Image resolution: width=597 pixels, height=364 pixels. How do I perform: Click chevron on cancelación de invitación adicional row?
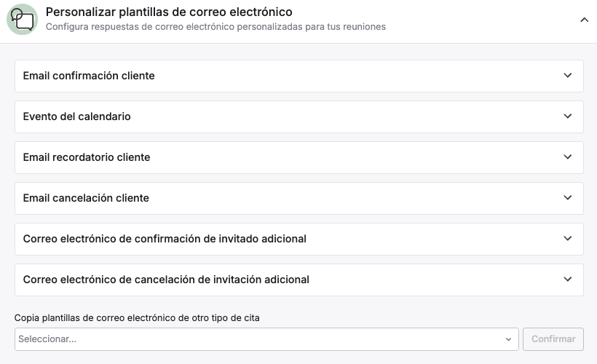click(x=568, y=279)
